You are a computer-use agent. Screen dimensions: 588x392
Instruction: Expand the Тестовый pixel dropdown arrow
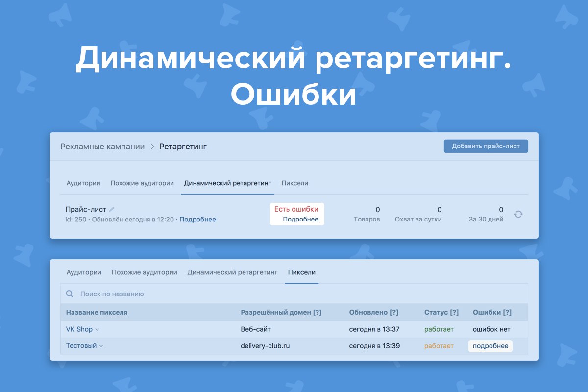point(101,346)
